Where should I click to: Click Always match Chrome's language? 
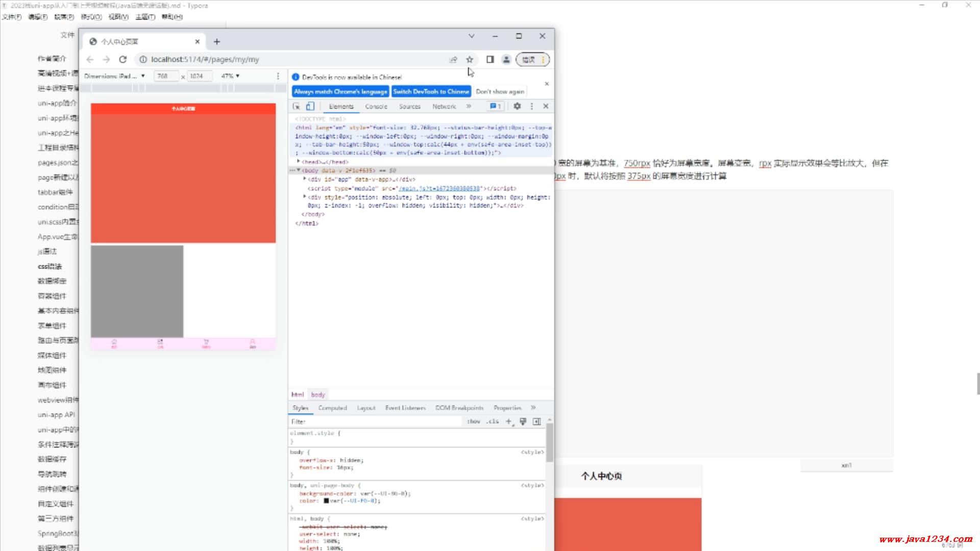pos(340,92)
